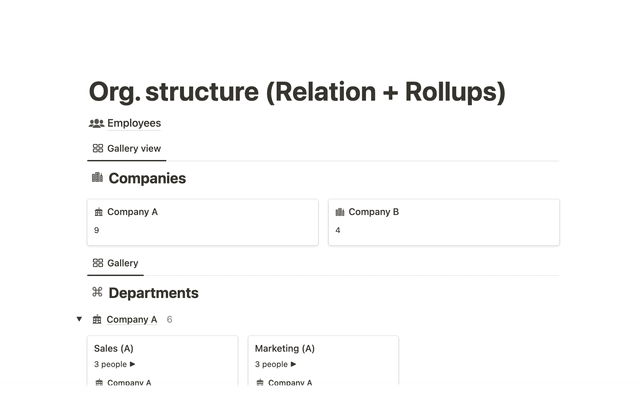This screenshot has height=400, width=640.
Task: Expand 3 people toggle in Sales (A)
Action: (132, 364)
